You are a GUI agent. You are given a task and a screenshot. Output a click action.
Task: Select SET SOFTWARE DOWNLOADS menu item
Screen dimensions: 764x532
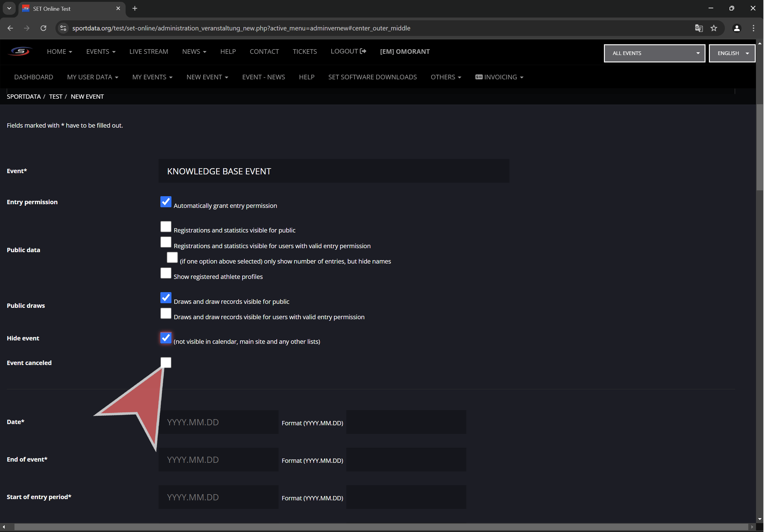point(372,77)
